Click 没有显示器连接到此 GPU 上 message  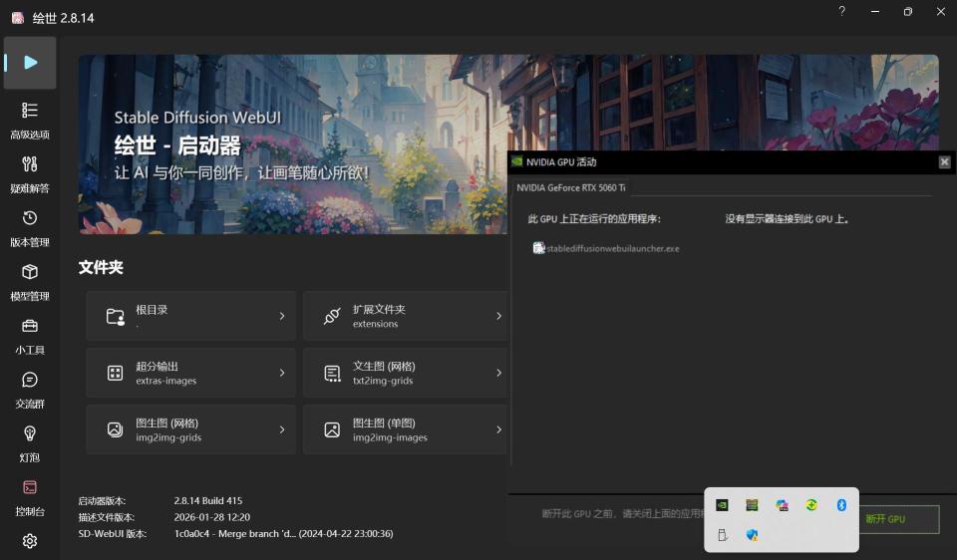pos(787,219)
